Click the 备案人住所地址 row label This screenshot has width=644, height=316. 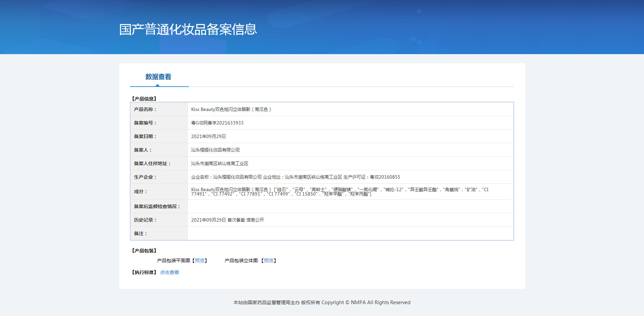point(152,163)
